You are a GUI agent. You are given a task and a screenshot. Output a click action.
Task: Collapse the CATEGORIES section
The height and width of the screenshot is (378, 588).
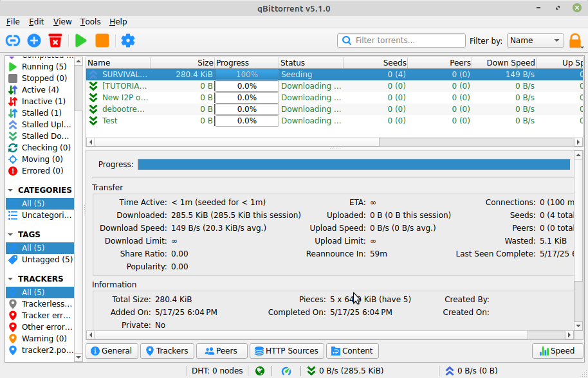(10, 190)
